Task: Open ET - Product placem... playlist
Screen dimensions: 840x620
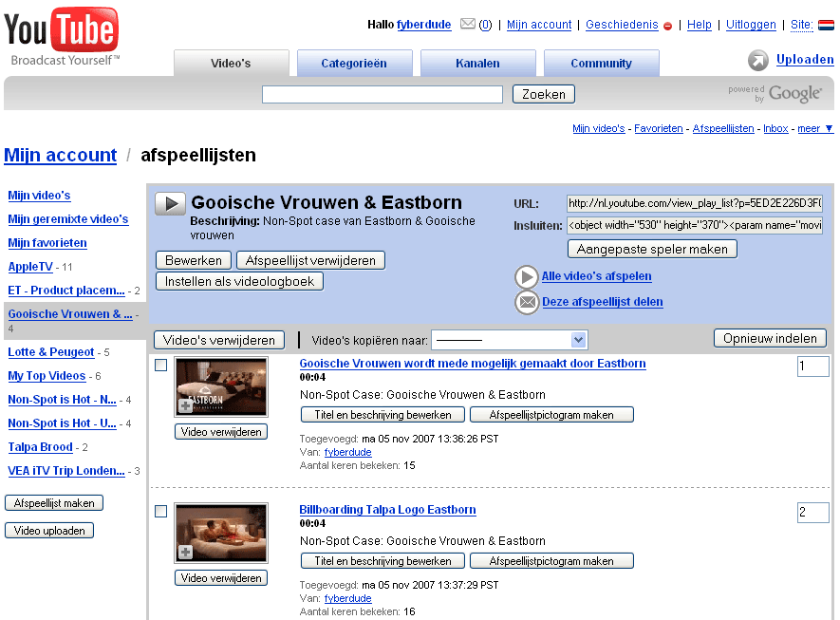Action: click(x=66, y=291)
